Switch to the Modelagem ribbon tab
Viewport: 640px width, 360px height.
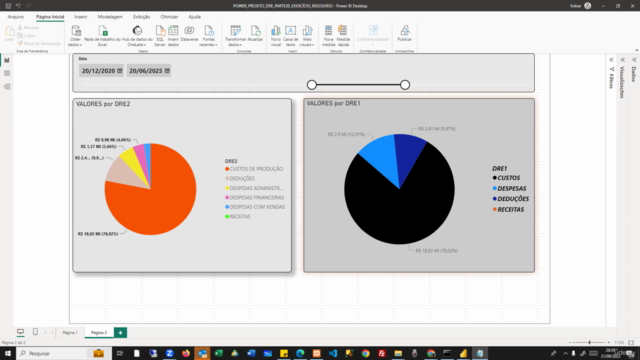110,17
